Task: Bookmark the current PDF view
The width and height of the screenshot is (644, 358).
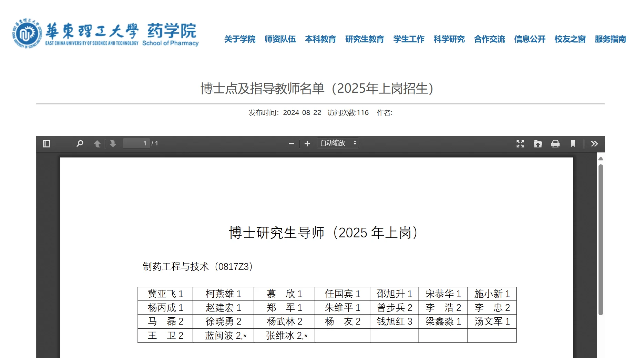Action: (573, 144)
